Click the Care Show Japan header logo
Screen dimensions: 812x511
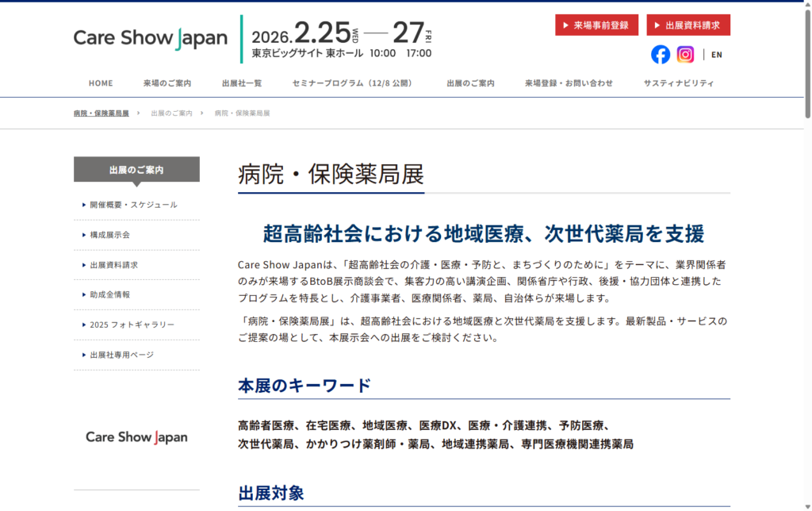point(150,36)
